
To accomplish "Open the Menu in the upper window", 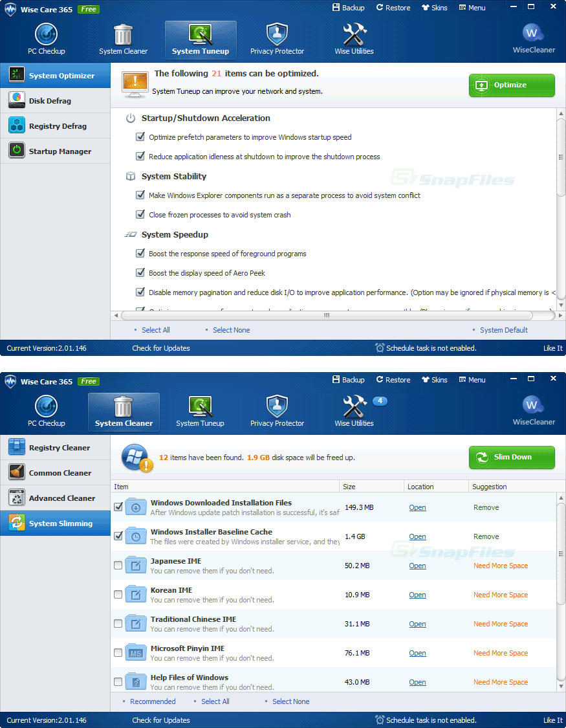I will [x=472, y=7].
